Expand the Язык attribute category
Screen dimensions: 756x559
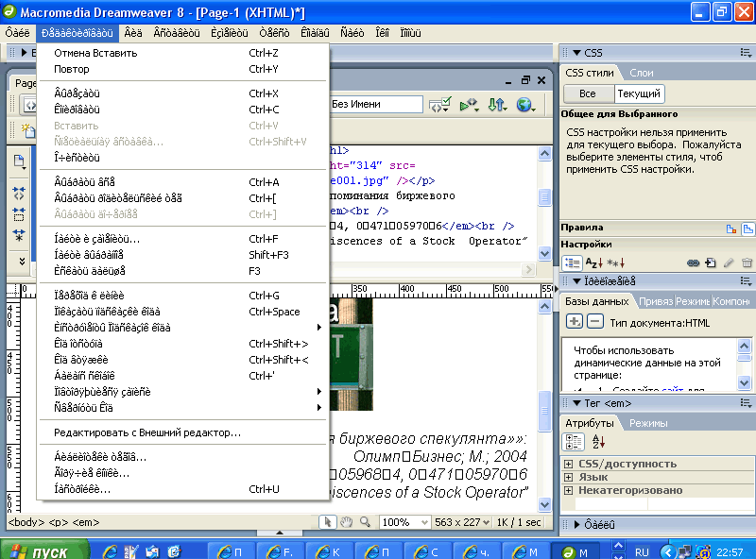(569, 477)
